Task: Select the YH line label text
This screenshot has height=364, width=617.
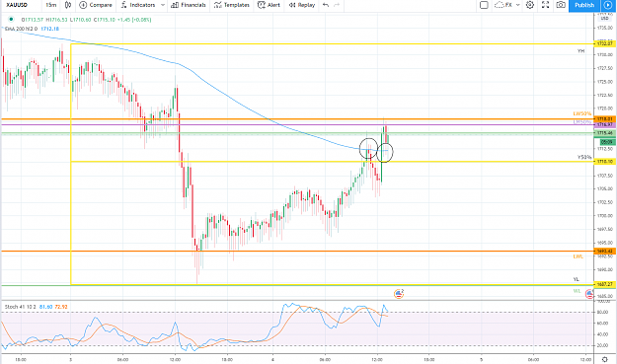Action: (x=580, y=51)
